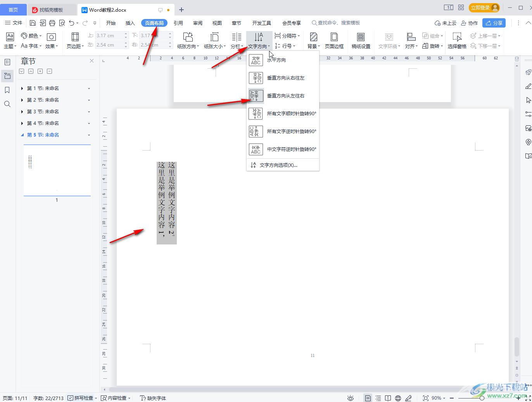Close the 章节 panel
This screenshot has height=402, width=532.
click(x=92, y=61)
